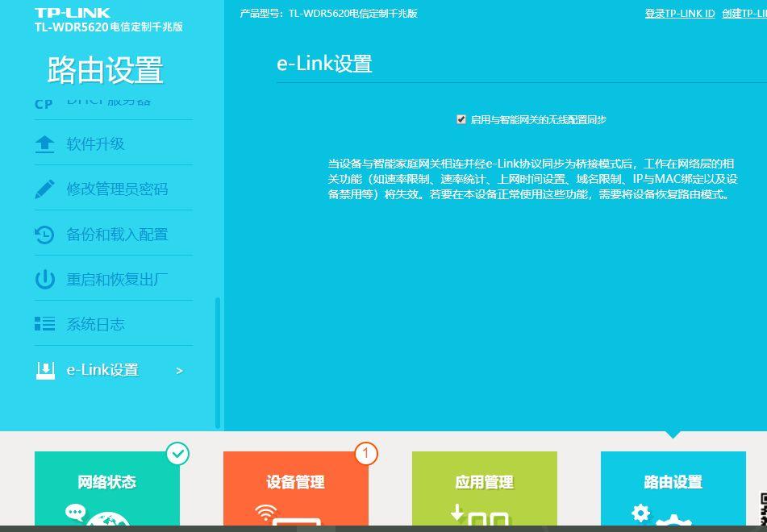The height and width of the screenshot is (532, 767).
Task: Click the download arrow icon in 应用管理 tile
Action: click(457, 512)
